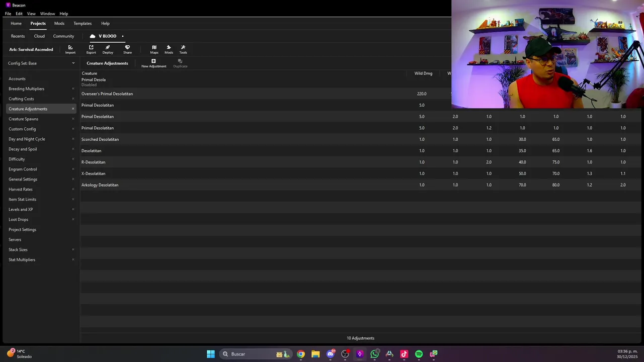Open Servers in the sidebar
Image resolution: width=644 pixels, height=362 pixels.
coord(15,239)
